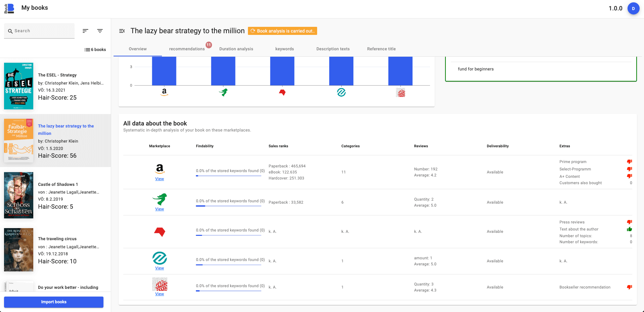
Task: Click the 6 books list icon
Action: click(x=87, y=50)
